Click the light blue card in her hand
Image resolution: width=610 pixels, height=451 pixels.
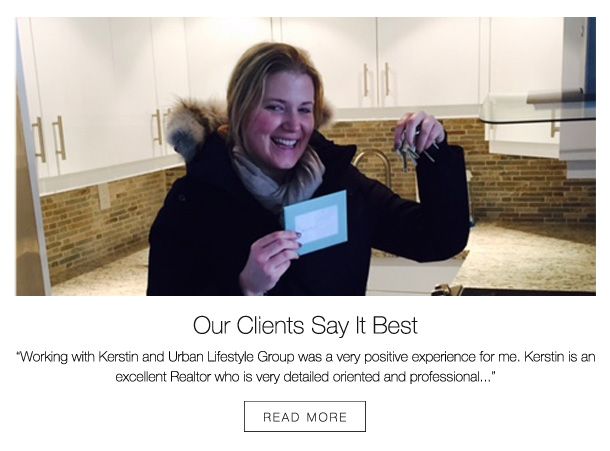pyautogui.click(x=316, y=222)
